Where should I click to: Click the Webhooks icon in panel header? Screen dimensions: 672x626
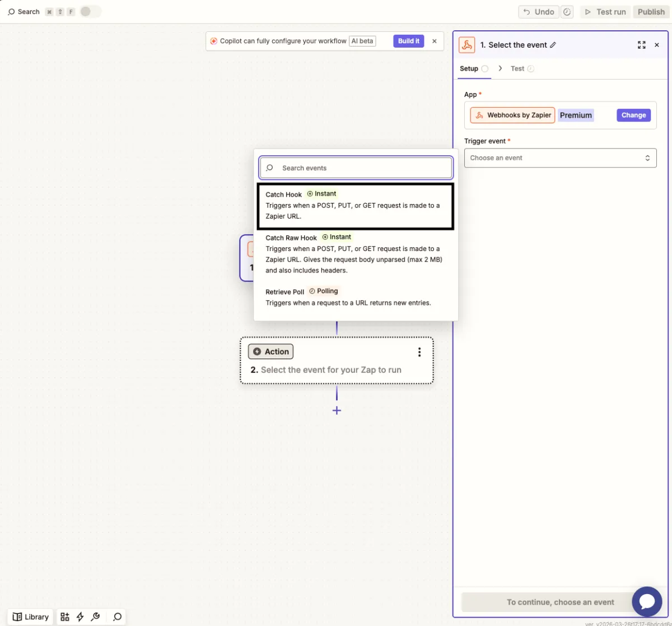pyautogui.click(x=466, y=45)
